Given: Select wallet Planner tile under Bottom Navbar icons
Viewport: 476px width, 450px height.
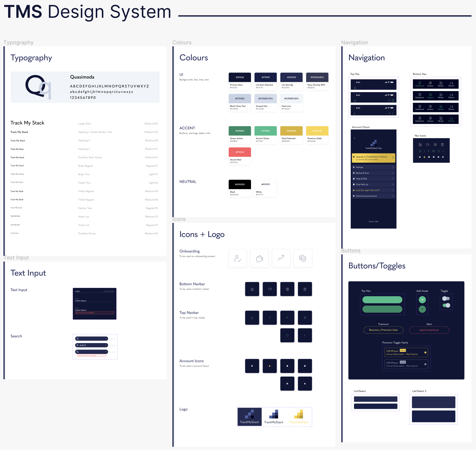Looking at the screenshot, I should pyautogui.click(x=270, y=289).
